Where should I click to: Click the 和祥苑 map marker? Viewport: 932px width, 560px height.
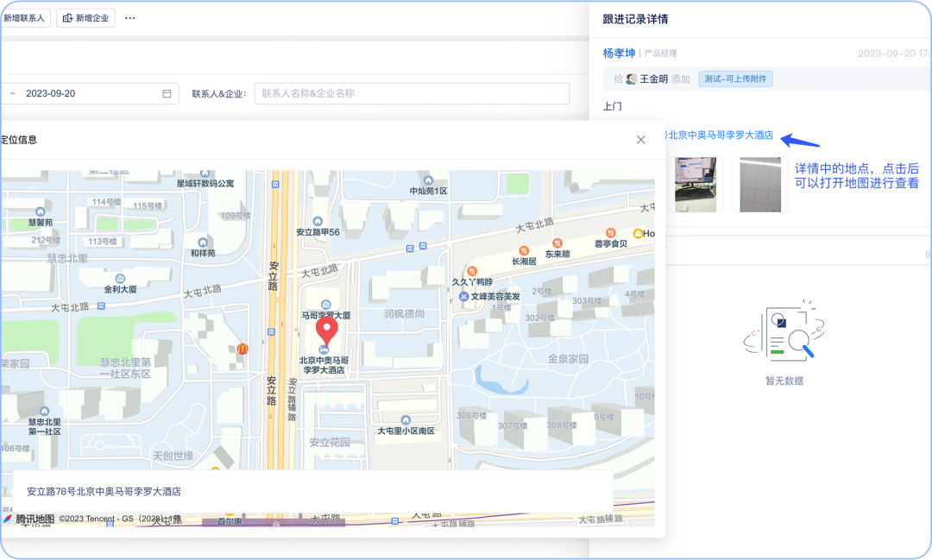click(203, 242)
